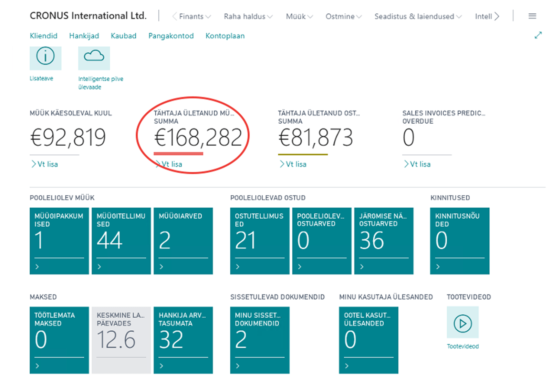
Task: Play the Tootevideod video tile
Action: click(x=462, y=323)
